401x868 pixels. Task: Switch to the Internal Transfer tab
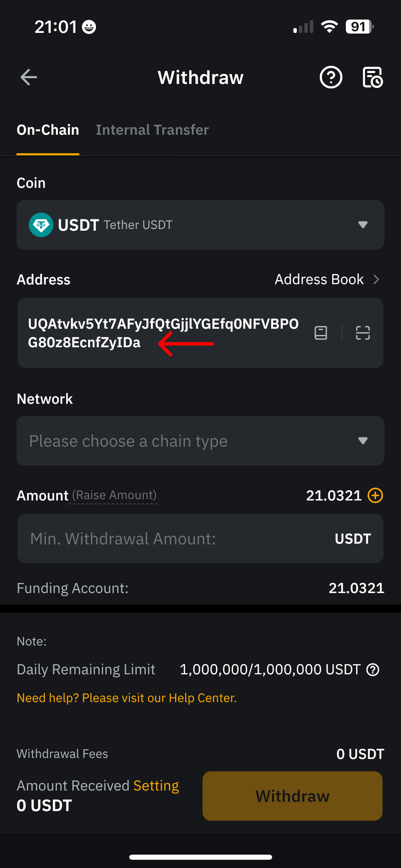point(152,130)
